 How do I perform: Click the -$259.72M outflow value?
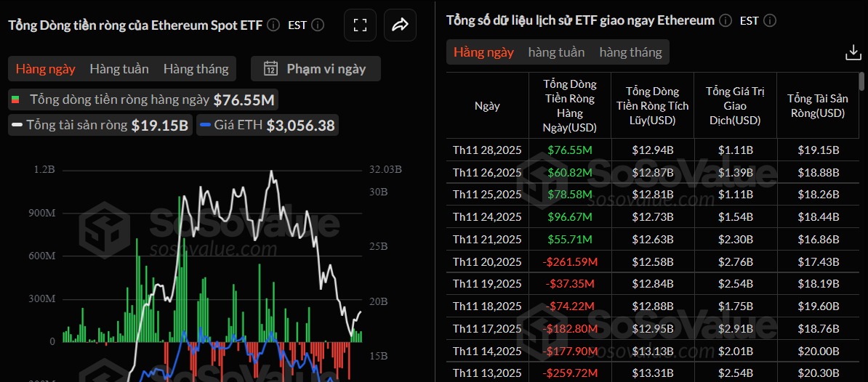click(570, 373)
